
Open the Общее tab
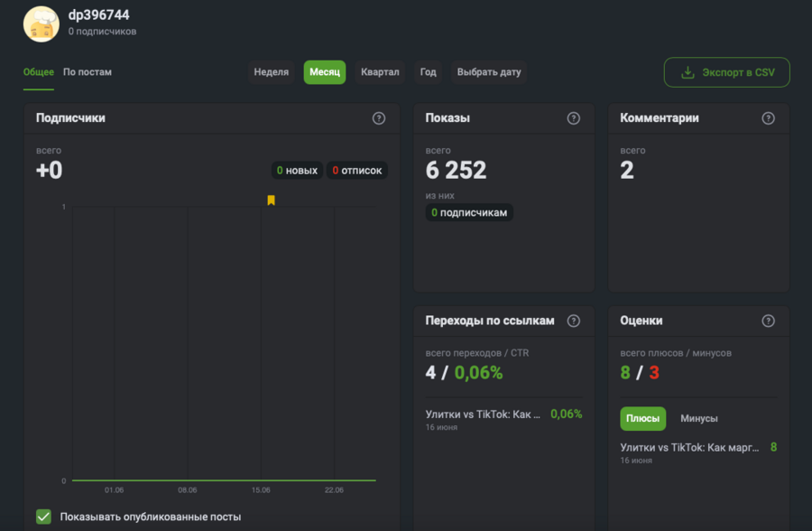point(39,72)
